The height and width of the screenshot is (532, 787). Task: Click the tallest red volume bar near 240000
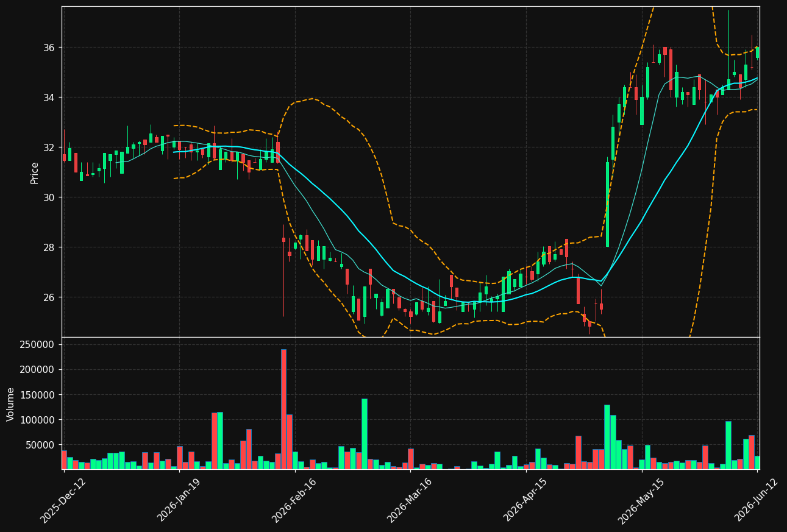(x=283, y=409)
